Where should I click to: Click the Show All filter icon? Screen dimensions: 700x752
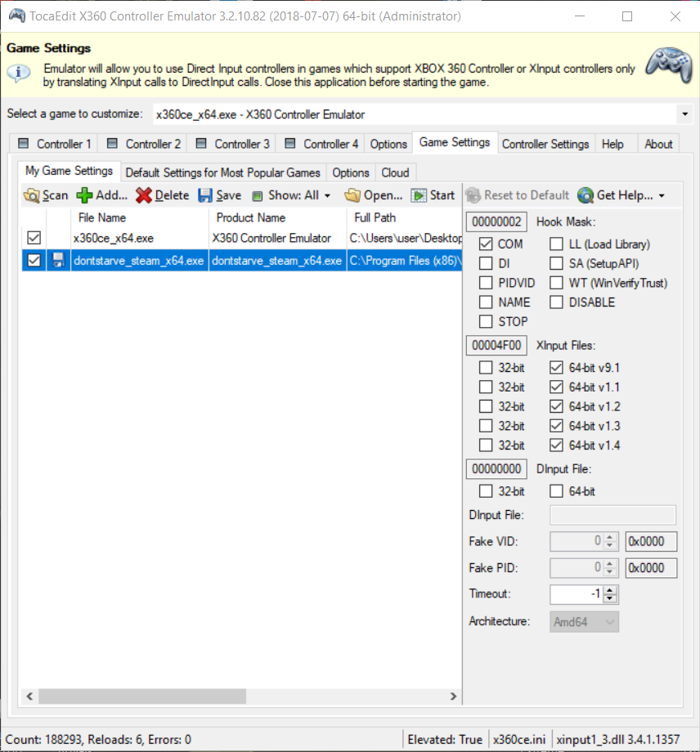(258, 196)
